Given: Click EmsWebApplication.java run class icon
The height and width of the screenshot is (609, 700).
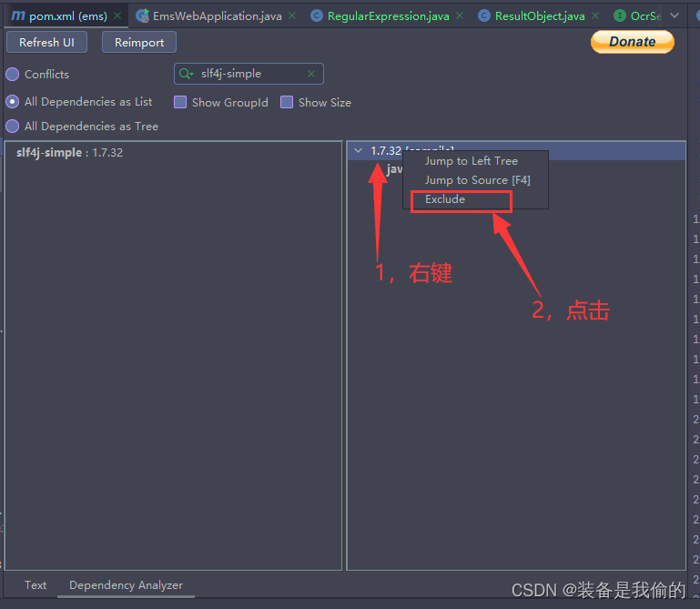Looking at the screenshot, I should 142,15.
